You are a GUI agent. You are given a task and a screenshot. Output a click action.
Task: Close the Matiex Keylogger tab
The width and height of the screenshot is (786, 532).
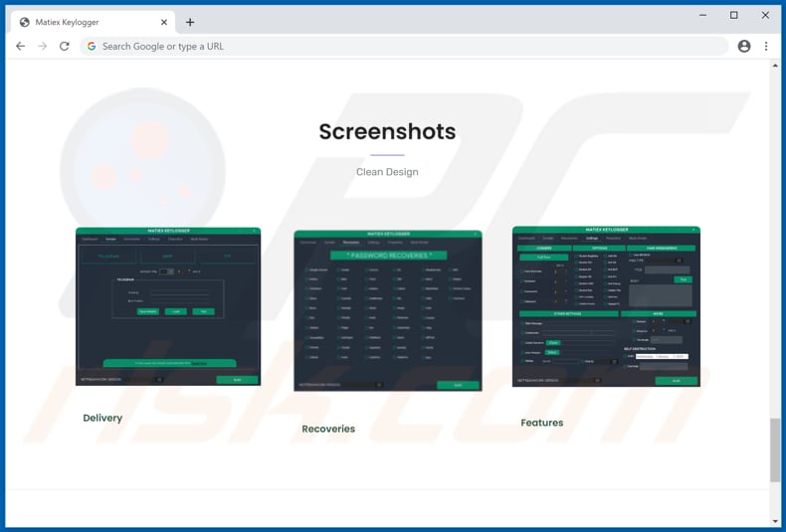[164, 22]
